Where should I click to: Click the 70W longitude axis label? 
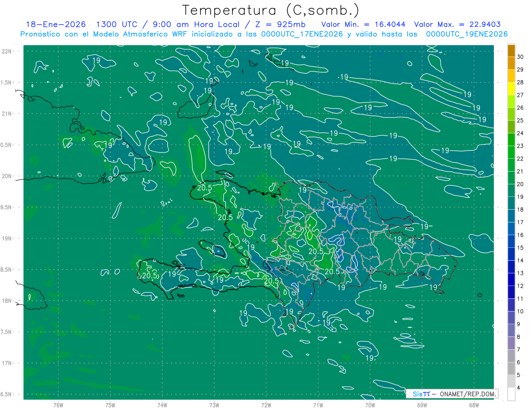point(370,405)
